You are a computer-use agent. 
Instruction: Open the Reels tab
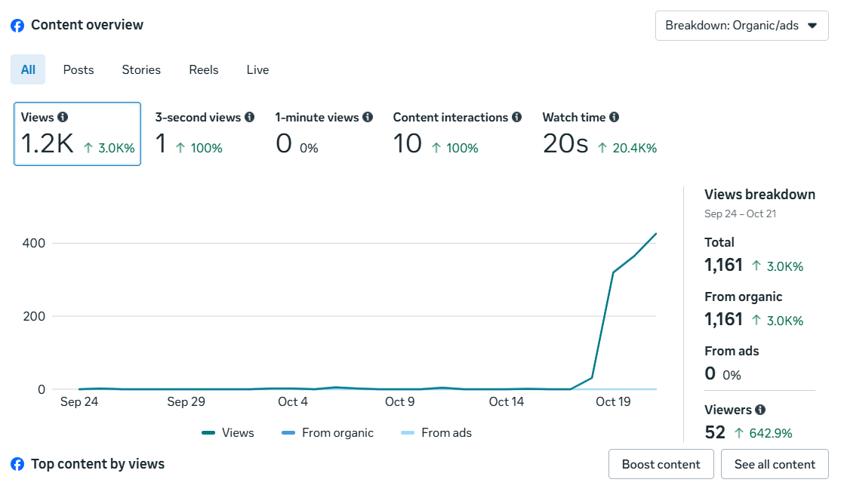pyautogui.click(x=204, y=69)
